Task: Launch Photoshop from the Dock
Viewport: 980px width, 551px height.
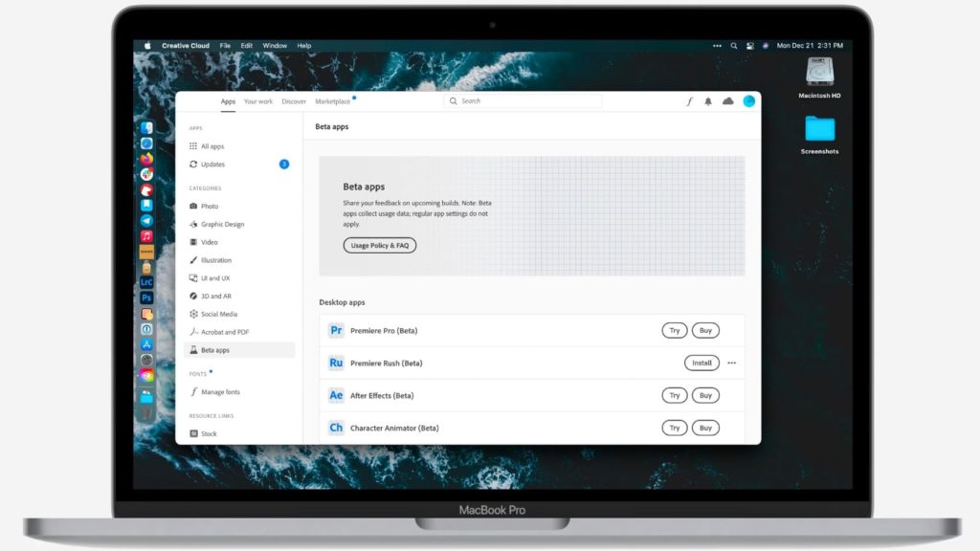Action: (x=146, y=298)
